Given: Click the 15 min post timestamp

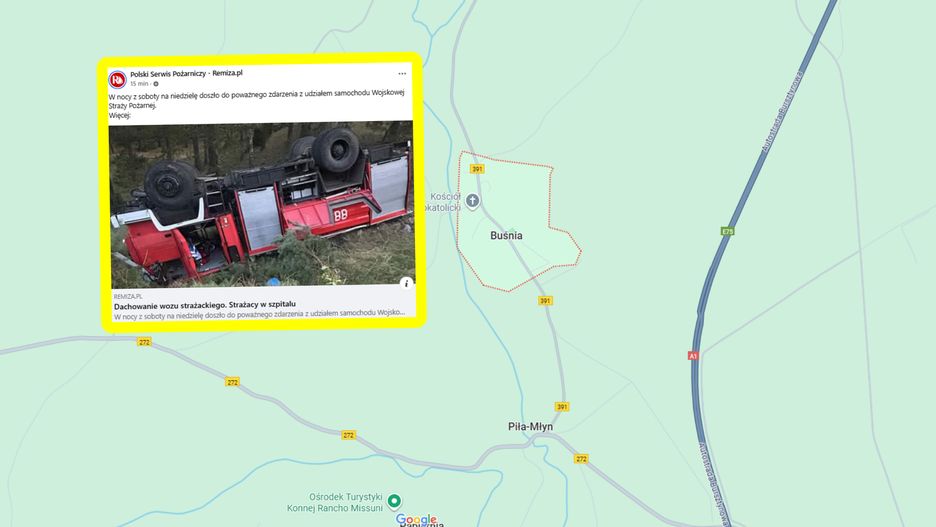Looking at the screenshot, I should pyautogui.click(x=139, y=84).
